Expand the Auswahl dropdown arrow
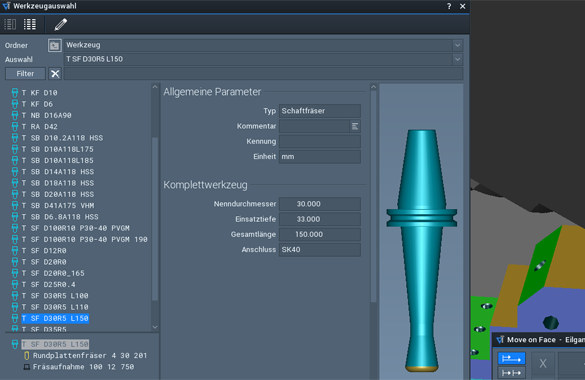585x380 pixels. click(457, 59)
